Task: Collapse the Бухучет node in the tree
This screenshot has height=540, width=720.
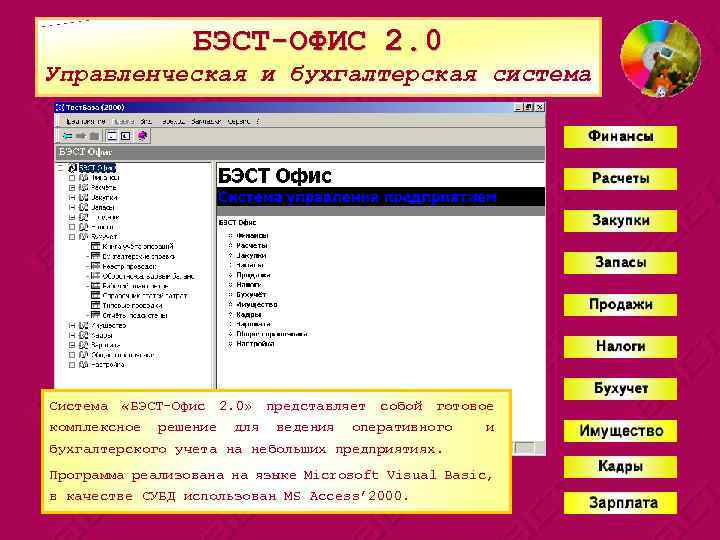Action: (72, 237)
